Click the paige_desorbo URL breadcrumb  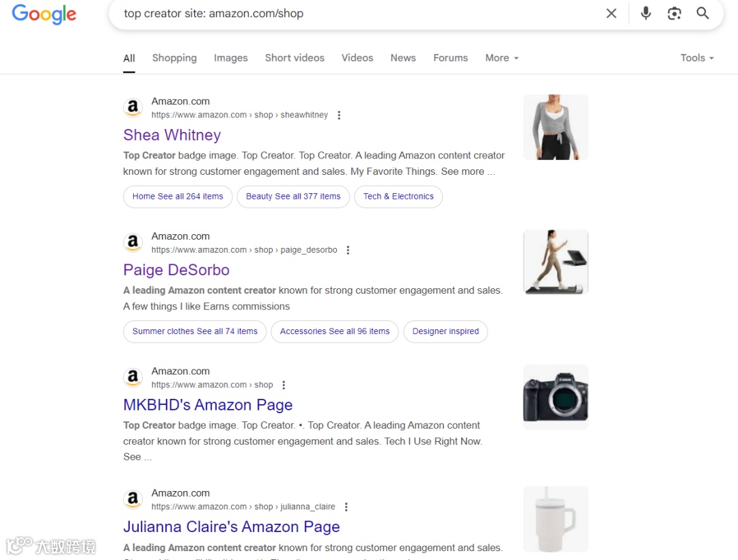click(244, 250)
